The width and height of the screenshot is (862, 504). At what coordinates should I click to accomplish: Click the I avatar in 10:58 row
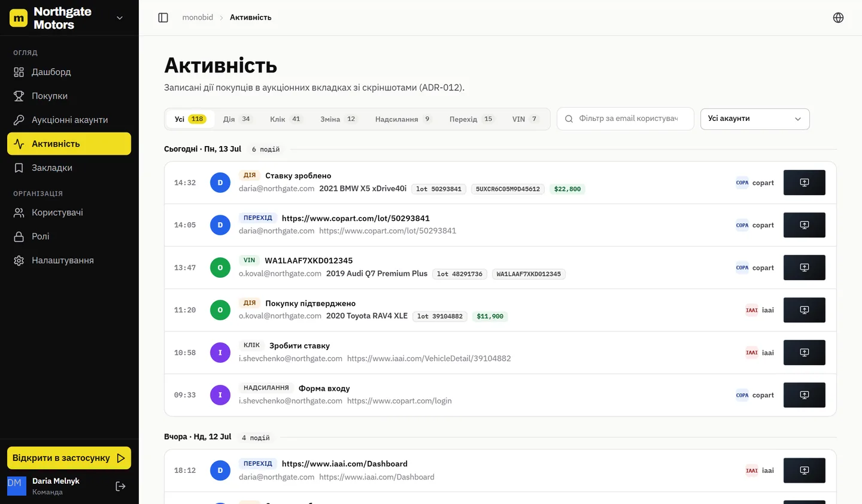click(x=220, y=353)
